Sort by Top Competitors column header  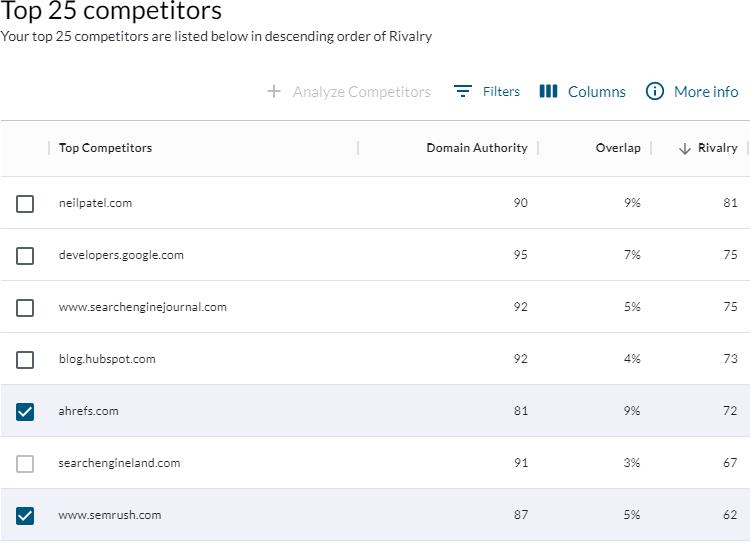click(105, 148)
